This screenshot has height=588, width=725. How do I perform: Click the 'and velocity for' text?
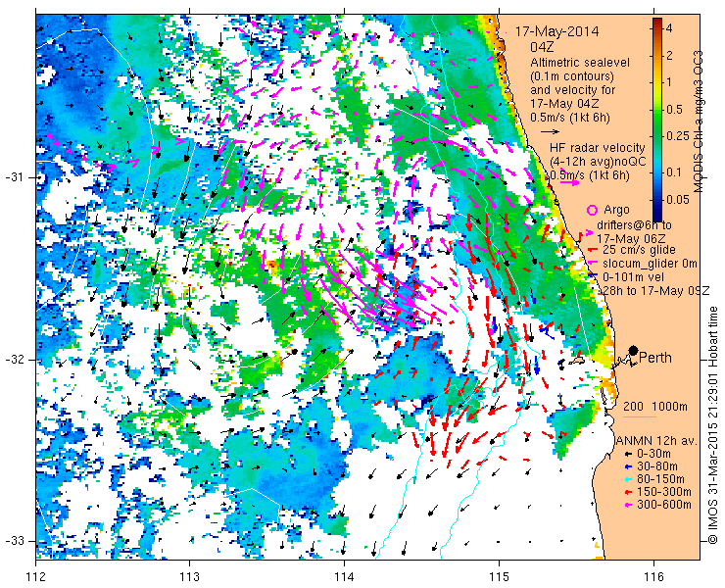573,89
